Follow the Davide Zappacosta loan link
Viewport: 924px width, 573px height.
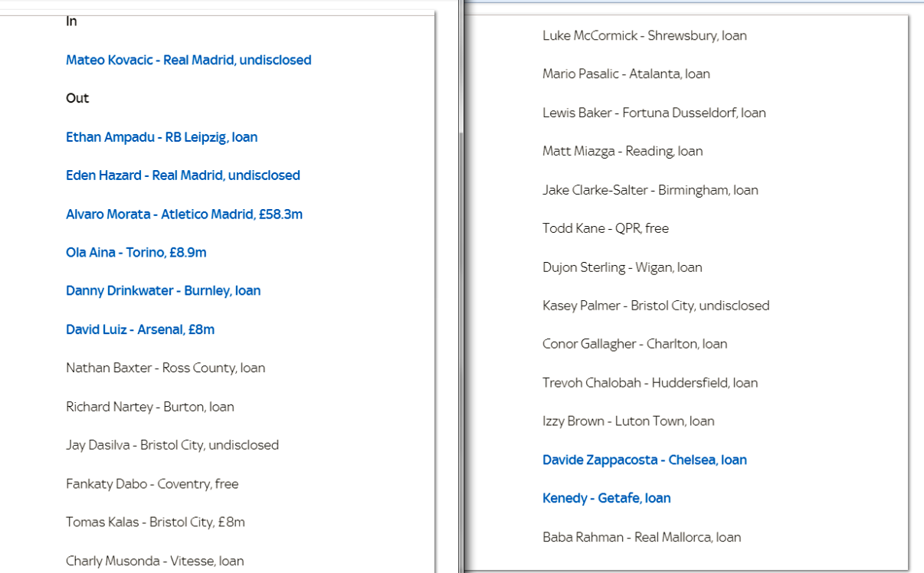[644, 460]
